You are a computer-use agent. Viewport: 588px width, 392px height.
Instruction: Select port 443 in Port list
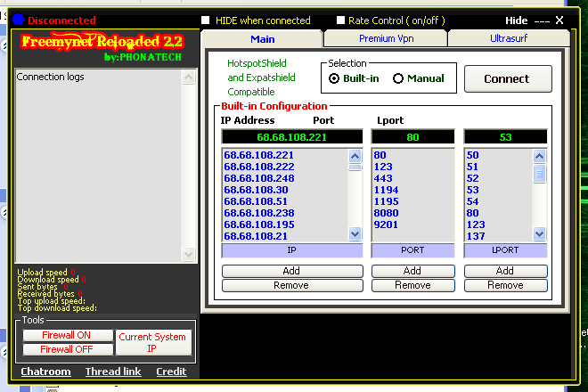pos(383,178)
